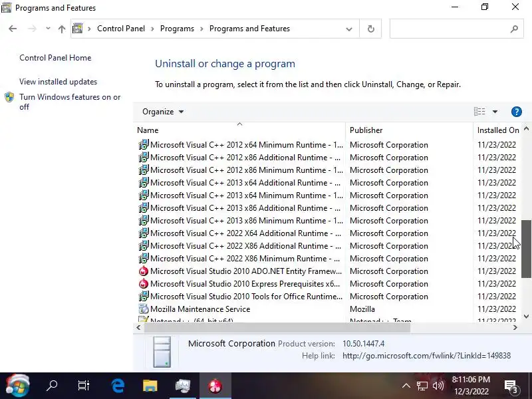Select Visual C++ 2022 X86 Minimum Runtime icon
532x399 pixels.
coord(144,259)
